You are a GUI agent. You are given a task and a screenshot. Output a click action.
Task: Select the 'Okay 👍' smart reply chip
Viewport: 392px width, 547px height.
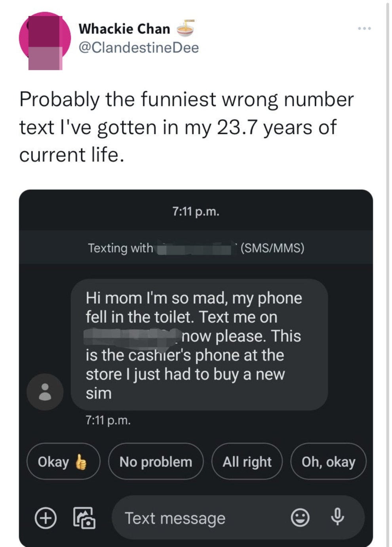click(x=63, y=461)
